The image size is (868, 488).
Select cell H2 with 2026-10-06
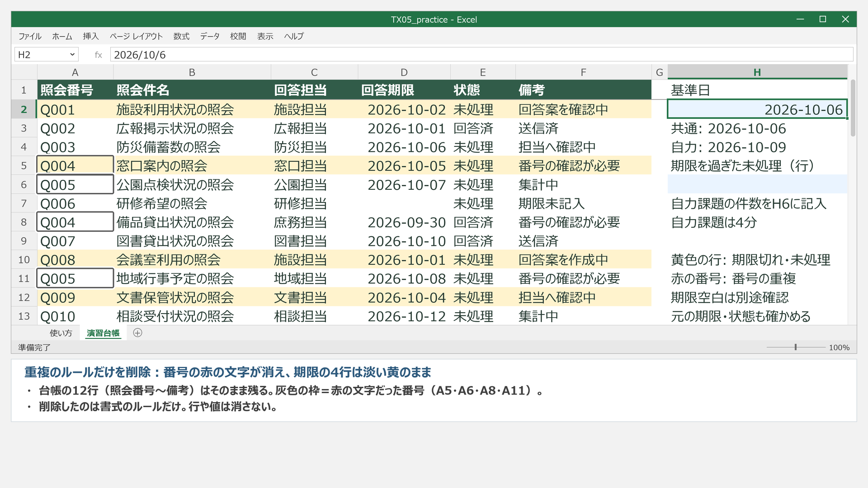click(x=757, y=109)
